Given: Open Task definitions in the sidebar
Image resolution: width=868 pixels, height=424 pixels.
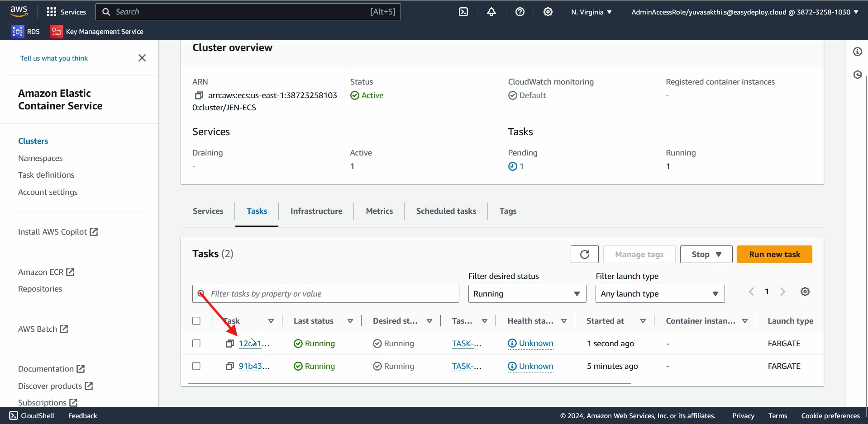Looking at the screenshot, I should 46,175.
